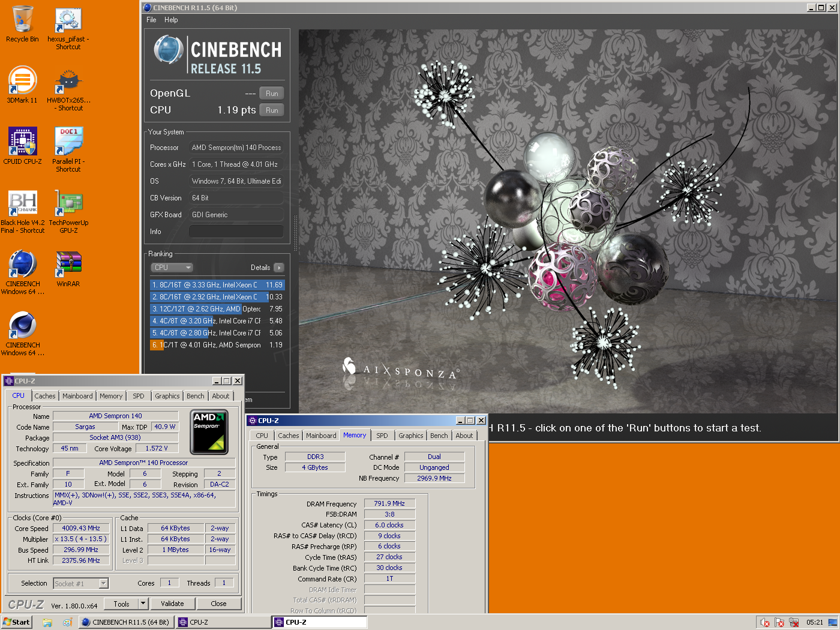
Task: Launch CPUID CPU-Z desktop icon
Action: [x=22, y=146]
